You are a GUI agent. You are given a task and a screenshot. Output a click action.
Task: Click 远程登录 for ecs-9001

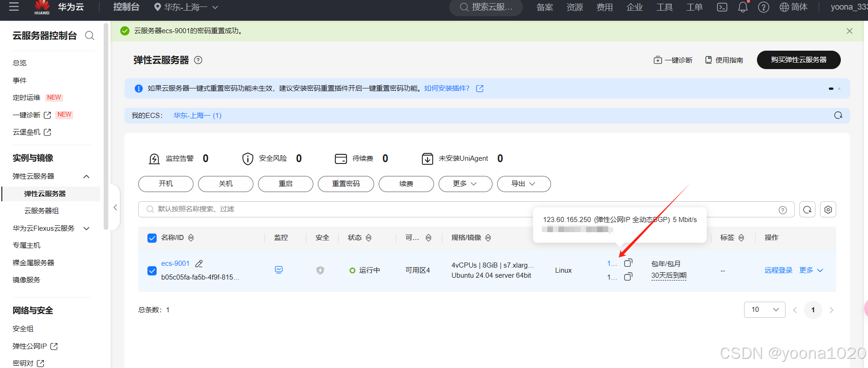[x=779, y=270]
